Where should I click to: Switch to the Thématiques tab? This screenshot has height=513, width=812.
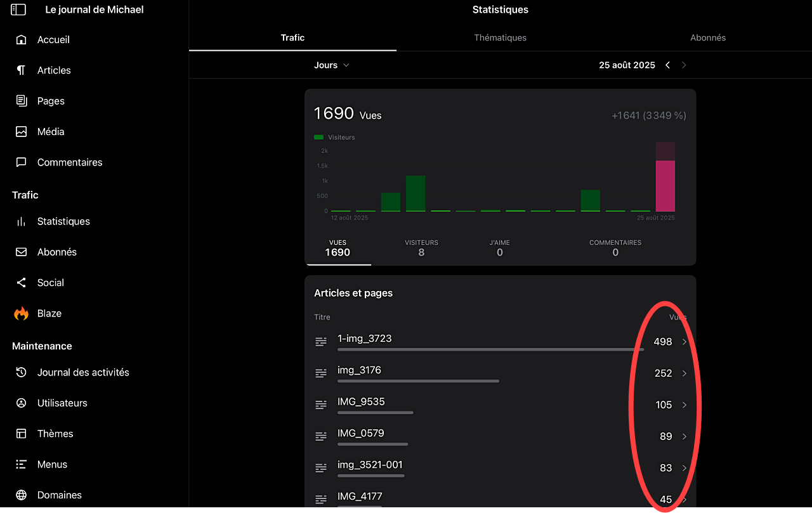click(500, 37)
